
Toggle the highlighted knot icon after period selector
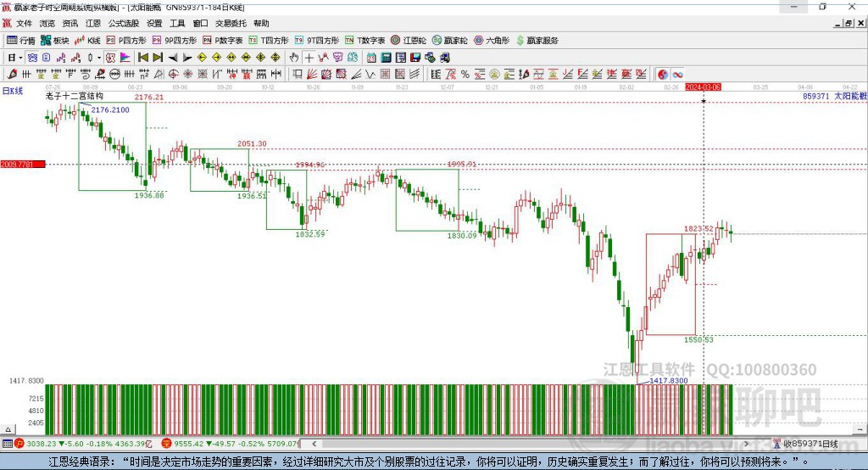(33, 58)
